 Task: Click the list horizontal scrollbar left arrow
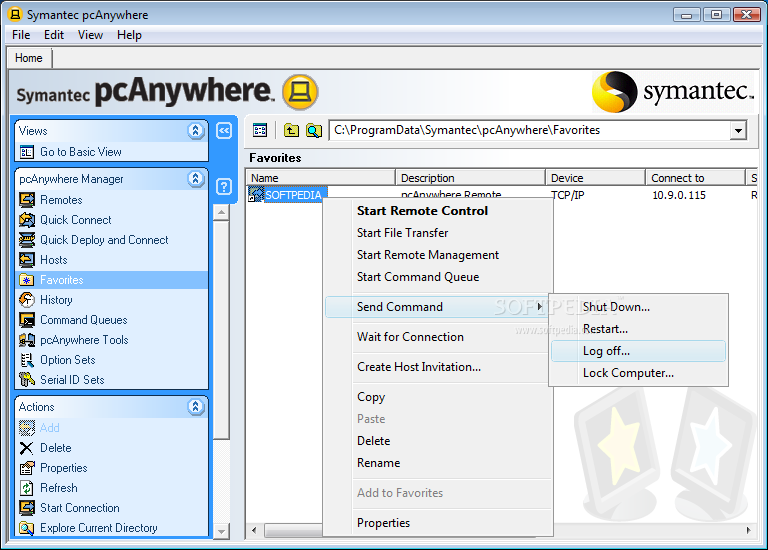pyautogui.click(x=254, y=530)
